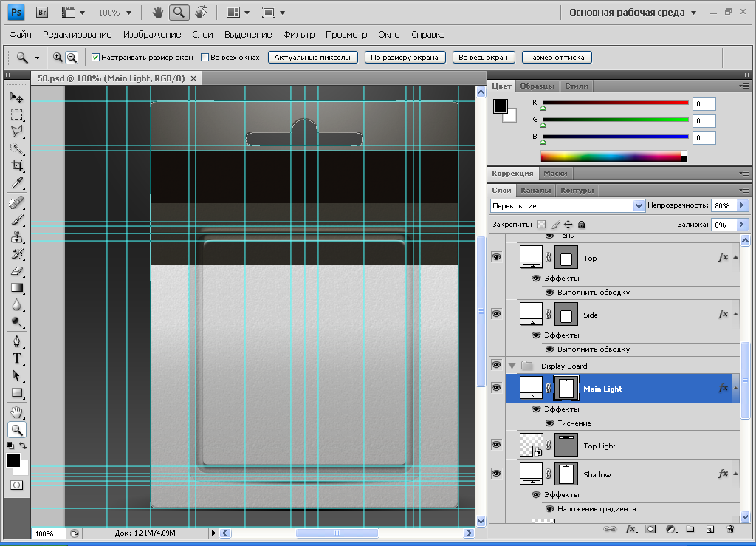Select the Clone Stamp tool
The height and width of the screenshot is (546, 756).
point(16,237)
